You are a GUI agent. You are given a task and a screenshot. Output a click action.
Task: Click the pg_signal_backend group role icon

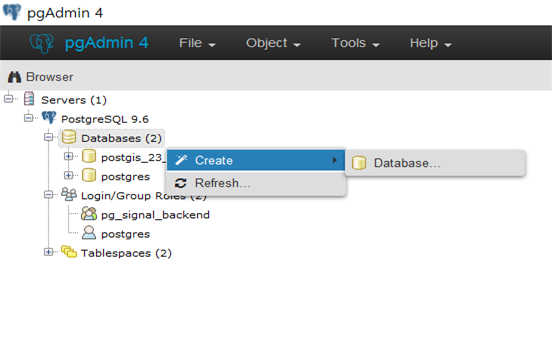coord(89,213)
